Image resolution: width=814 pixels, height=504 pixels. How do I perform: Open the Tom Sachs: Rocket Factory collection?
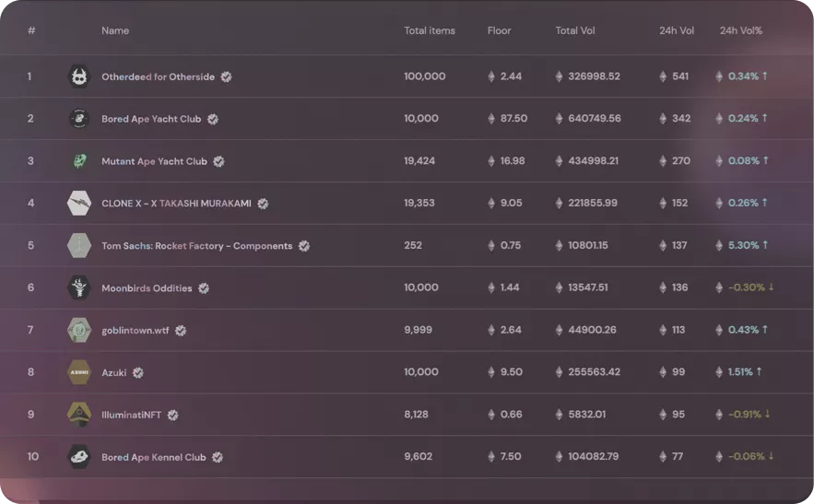point(196,245)
